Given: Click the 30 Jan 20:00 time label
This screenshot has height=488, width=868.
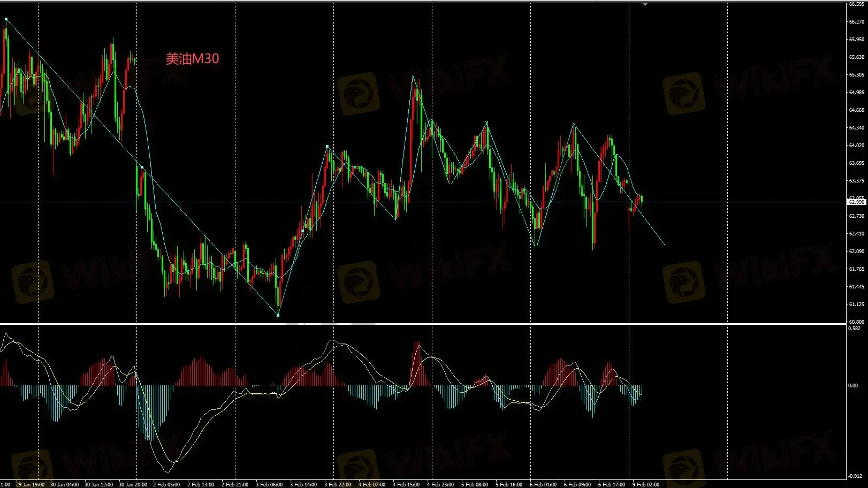Looking at the screenshot, I should coord(133,484).
